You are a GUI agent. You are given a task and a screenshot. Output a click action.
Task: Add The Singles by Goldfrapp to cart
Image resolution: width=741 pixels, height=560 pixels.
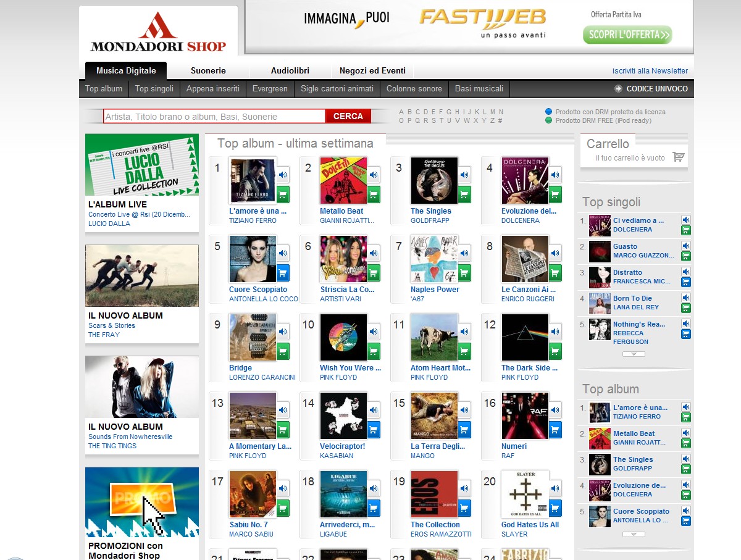(x=464, y=194)
